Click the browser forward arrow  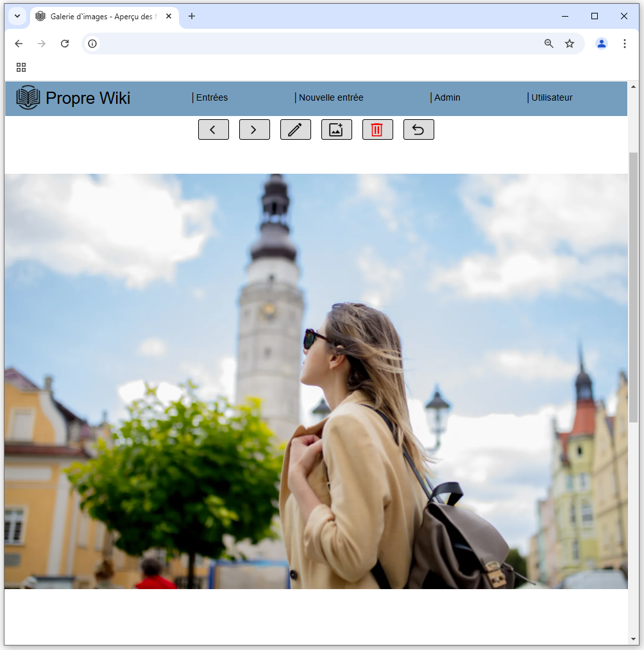[x=42, y=44]
